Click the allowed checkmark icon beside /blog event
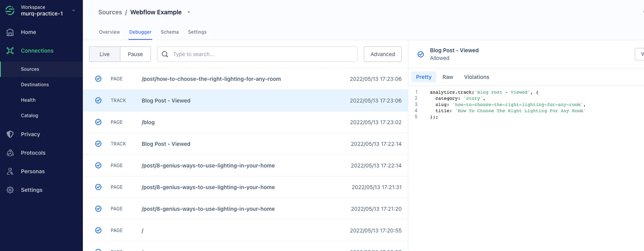The width and height of the screenshot is (644, 251). 98,122
